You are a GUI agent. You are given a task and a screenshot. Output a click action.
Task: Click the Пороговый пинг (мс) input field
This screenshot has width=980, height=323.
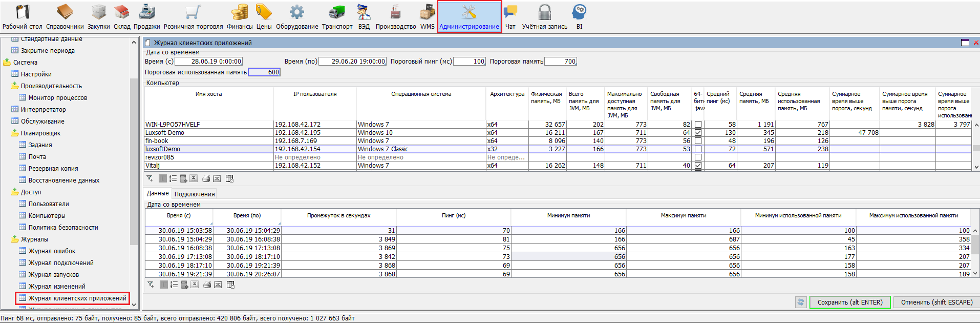pos(470,62)
